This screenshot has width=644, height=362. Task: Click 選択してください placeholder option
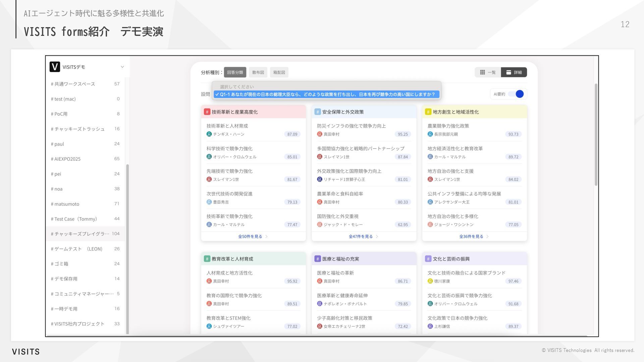pos(237,87)
